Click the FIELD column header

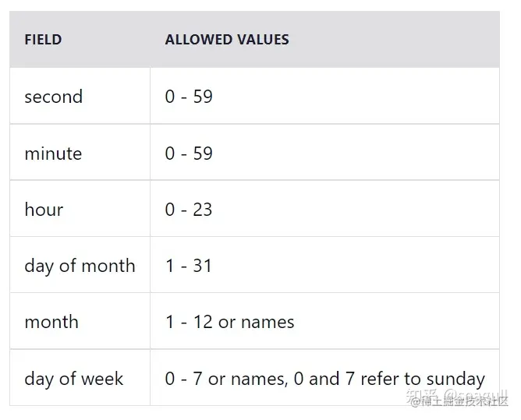click(x=43, y=40)
